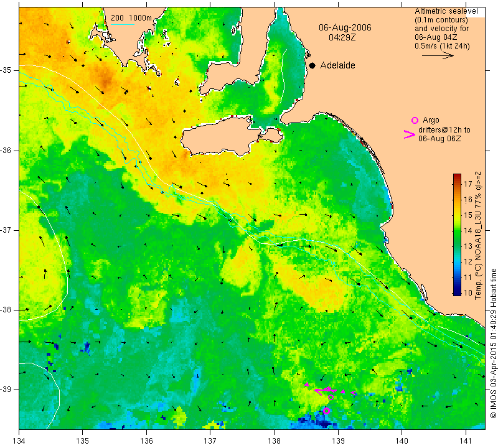
Task: Click the '(0.1m contours)' legend text
Action: [441, 20]
